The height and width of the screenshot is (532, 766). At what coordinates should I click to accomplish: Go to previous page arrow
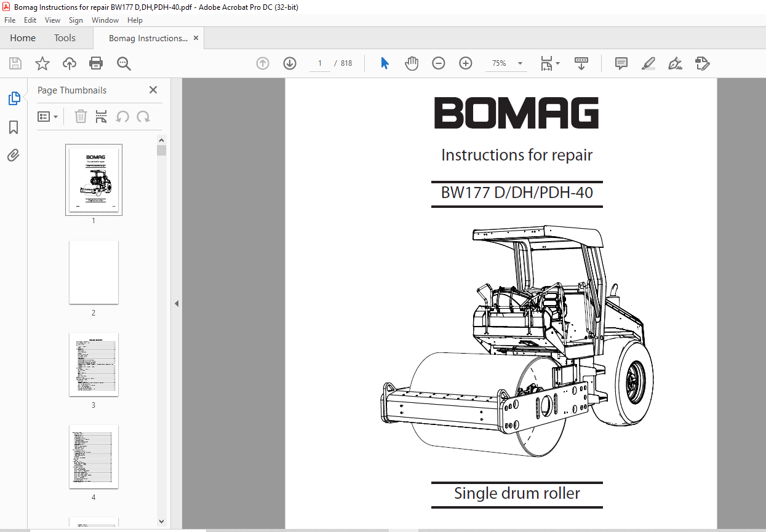tap(263, 63)
